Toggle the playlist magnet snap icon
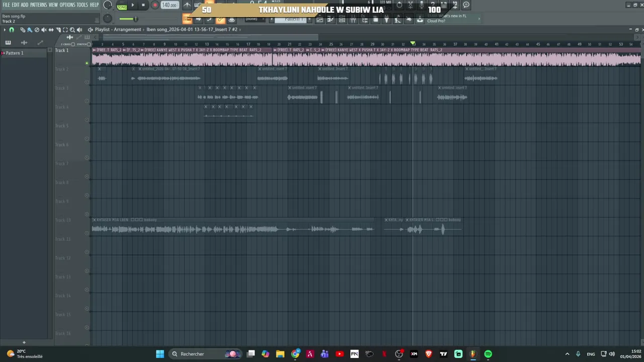 click(x=12, y=30)
